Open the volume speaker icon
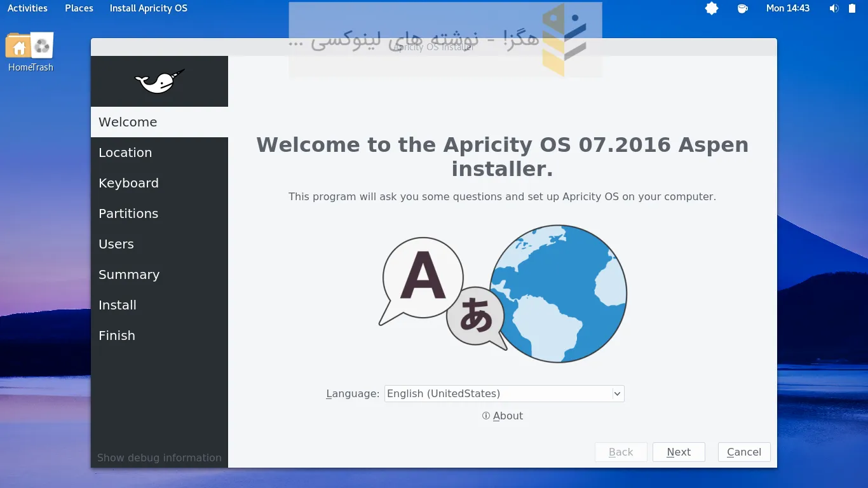868x488 pixels. point(834,8)
